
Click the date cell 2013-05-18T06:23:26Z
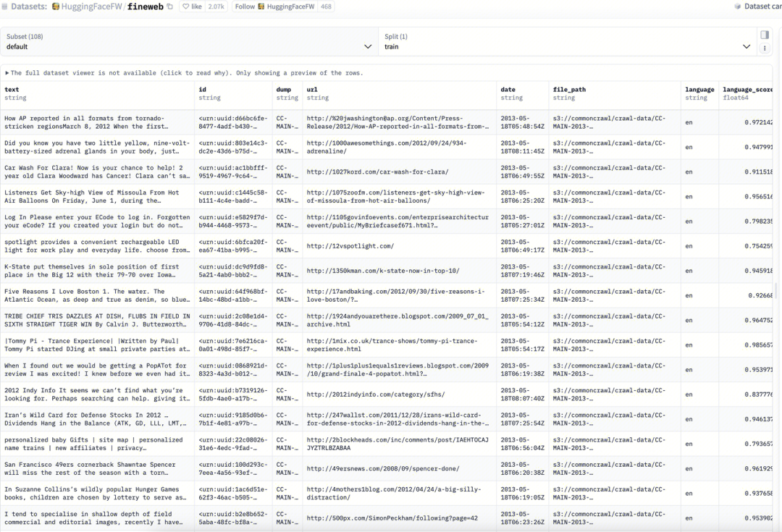[523, 518]
